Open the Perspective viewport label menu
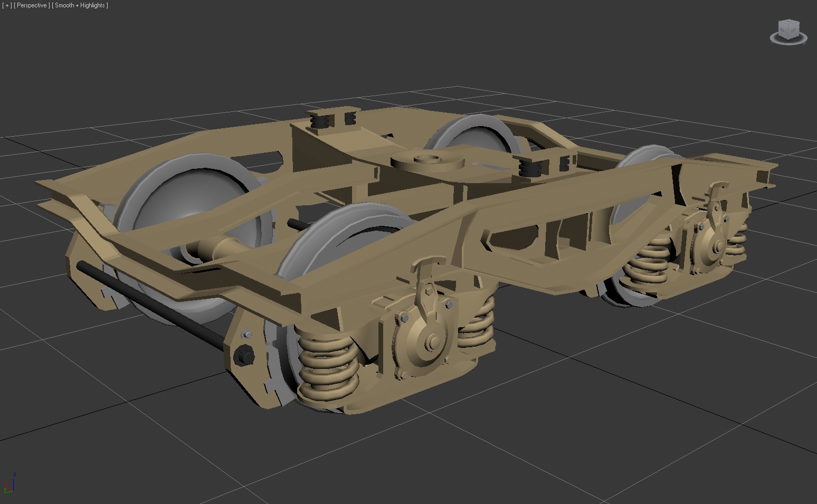 pyautogui.click(x=32, y=5)
